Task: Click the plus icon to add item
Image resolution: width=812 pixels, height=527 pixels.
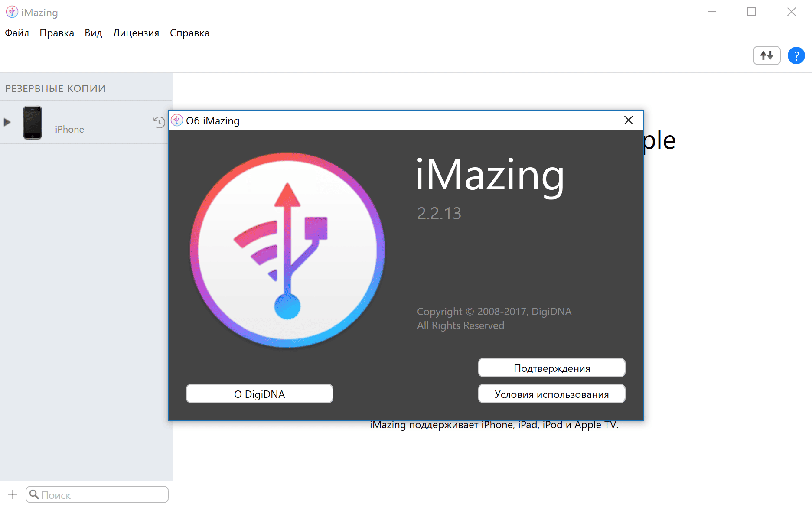Action: 13,494
